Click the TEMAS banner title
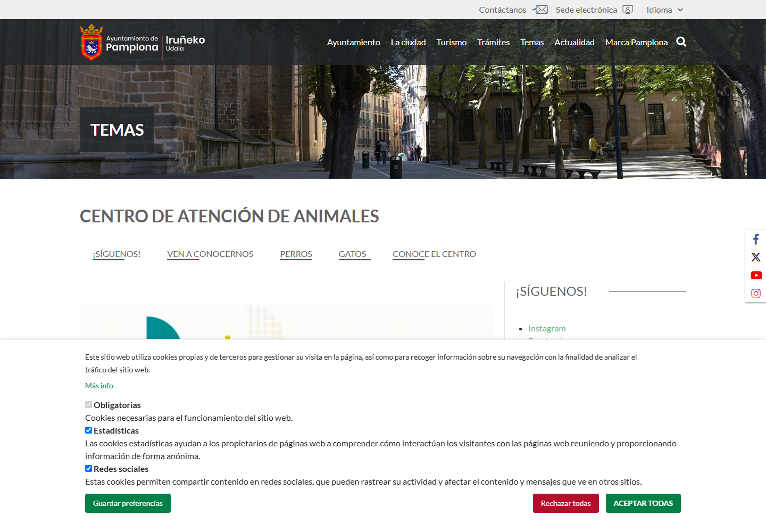Screen dimensions: 766x532 [x=117, y=130]
